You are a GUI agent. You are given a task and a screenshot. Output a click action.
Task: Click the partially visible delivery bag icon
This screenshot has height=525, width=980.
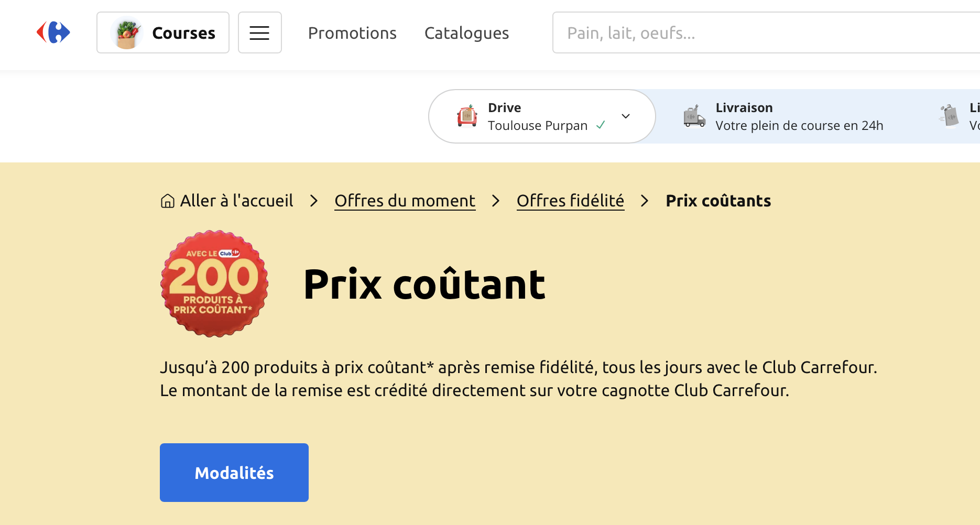tap(949, 115)
